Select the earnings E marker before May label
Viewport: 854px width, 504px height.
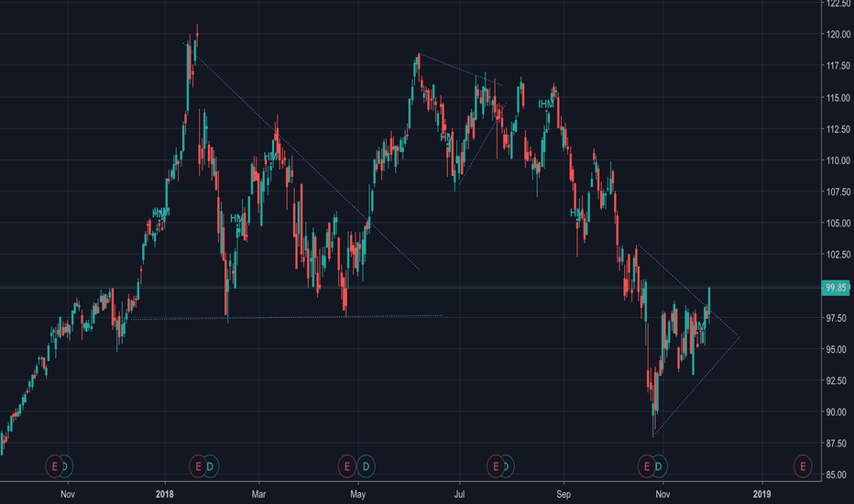coord(347,466)
